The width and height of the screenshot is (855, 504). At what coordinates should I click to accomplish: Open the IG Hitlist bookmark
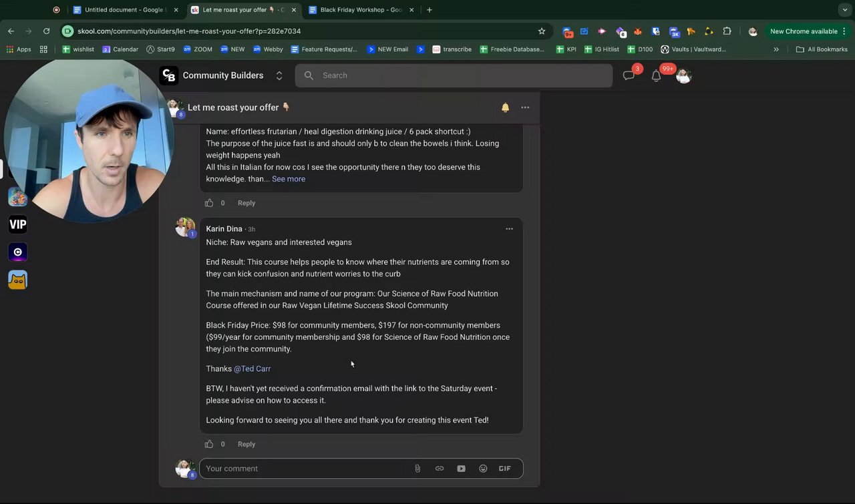[602, 49]
